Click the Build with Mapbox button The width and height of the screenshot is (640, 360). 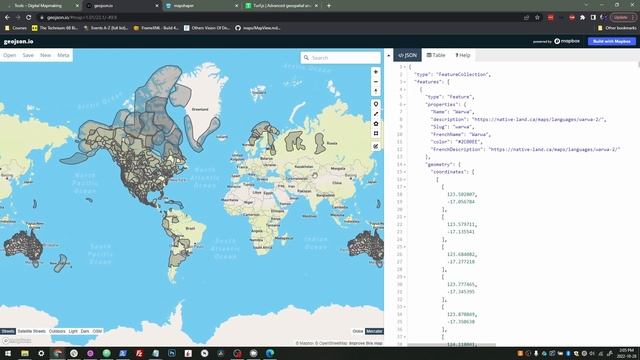point(611,41)
